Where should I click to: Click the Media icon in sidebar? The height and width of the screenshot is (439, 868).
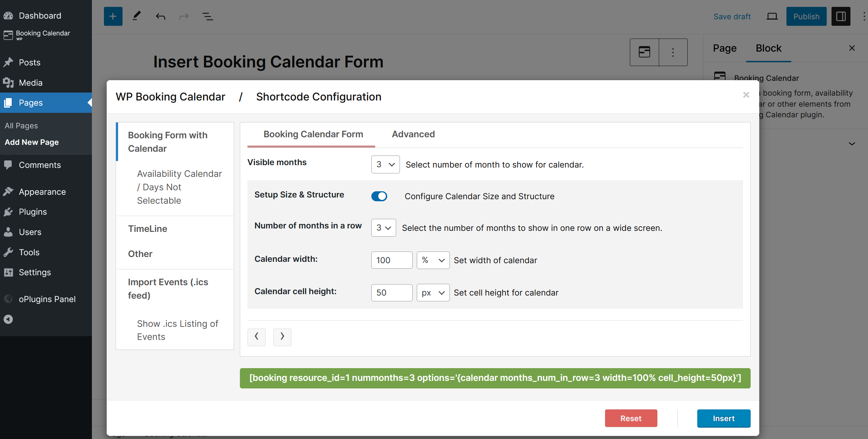pyautogui.click(x=8, y=83)
